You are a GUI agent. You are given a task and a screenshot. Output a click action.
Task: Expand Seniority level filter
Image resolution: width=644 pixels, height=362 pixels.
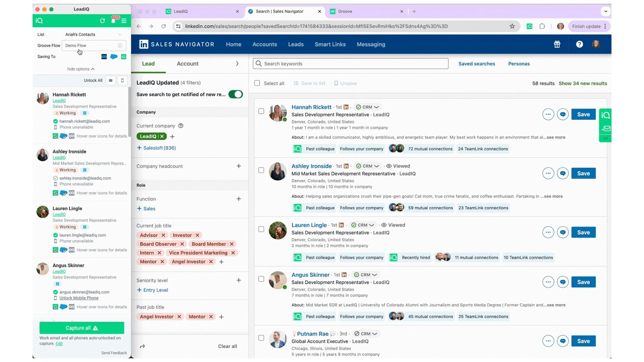coord(239,280)
